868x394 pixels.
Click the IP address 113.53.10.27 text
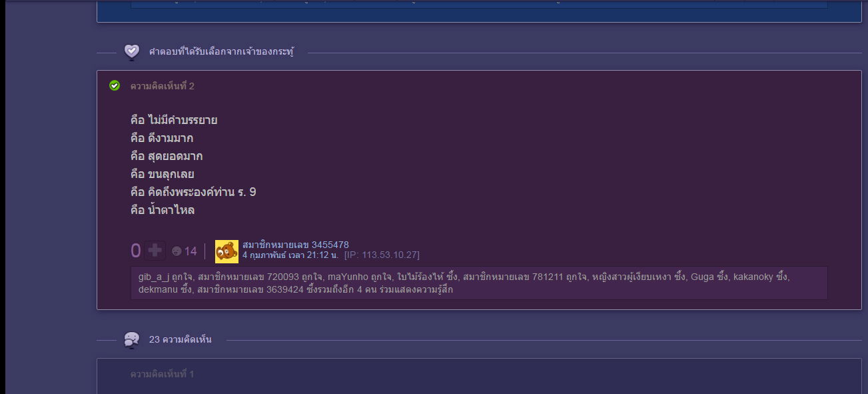(382, 255)
